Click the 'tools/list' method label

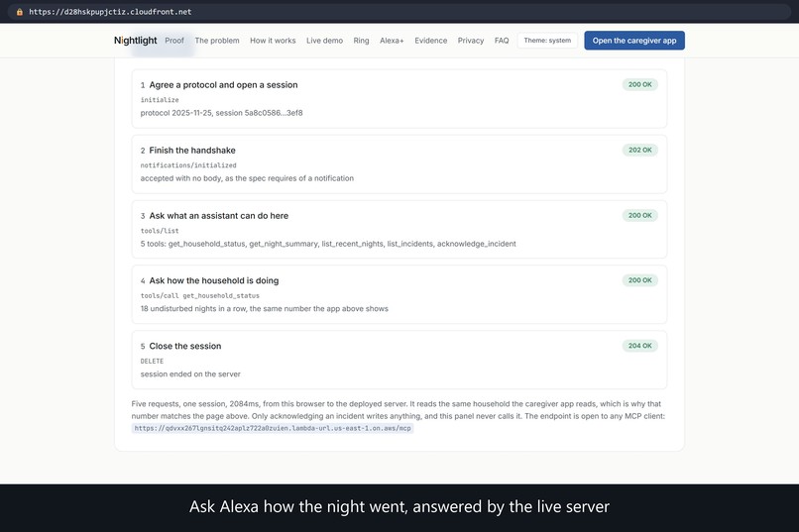(x=160, y=231)
